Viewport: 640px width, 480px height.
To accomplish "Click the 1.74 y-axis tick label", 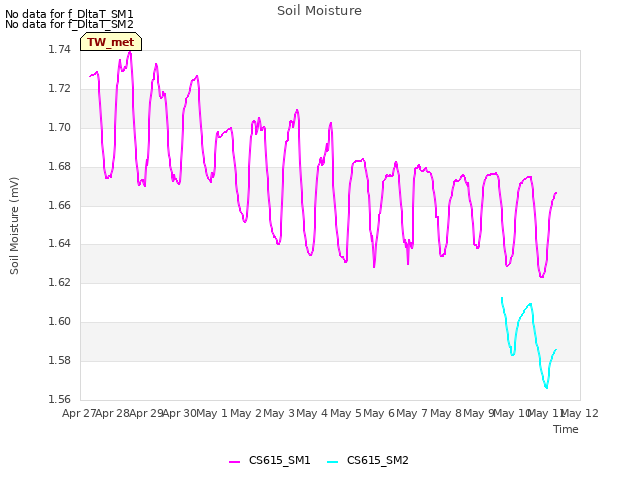I will click(x=60, y=49).
